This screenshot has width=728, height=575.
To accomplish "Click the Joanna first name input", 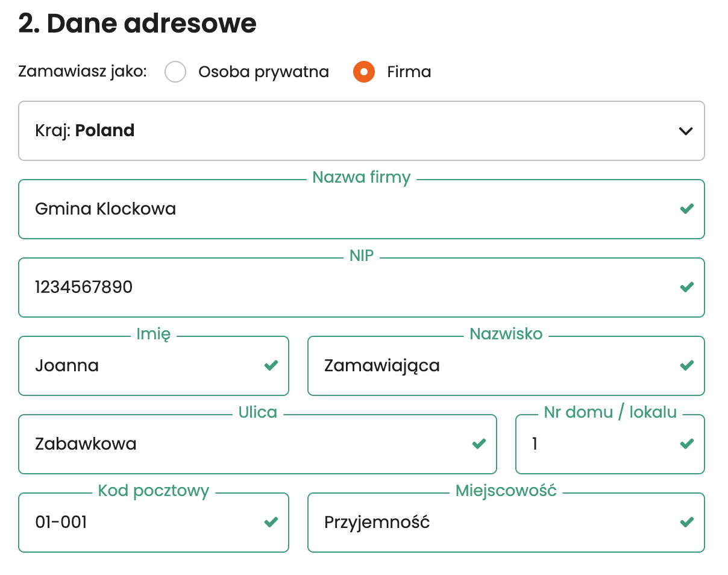I will [139, 366].
